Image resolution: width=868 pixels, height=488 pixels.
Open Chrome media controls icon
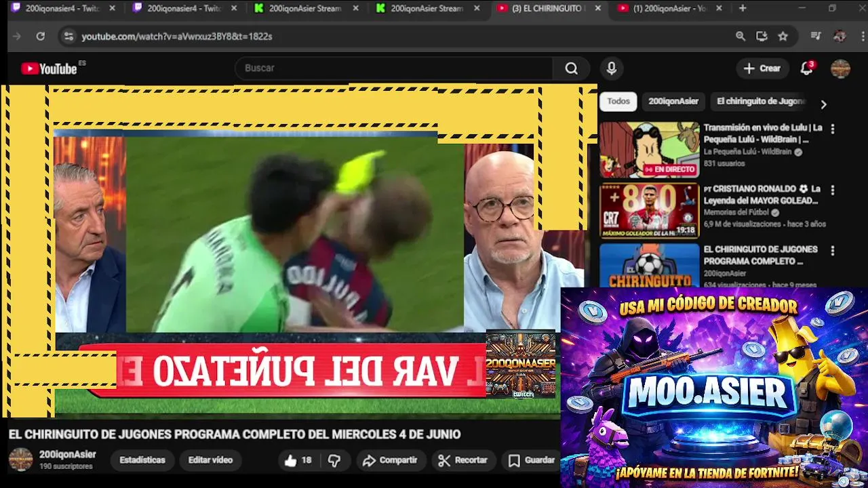[816, 36]
